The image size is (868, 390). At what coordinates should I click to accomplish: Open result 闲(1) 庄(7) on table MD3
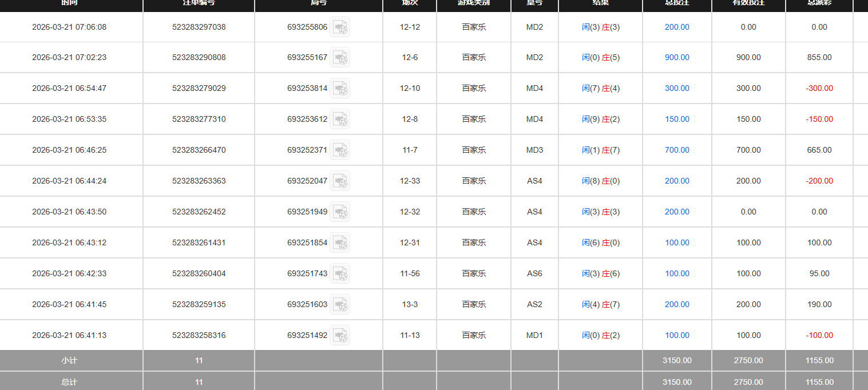(600, 150)
